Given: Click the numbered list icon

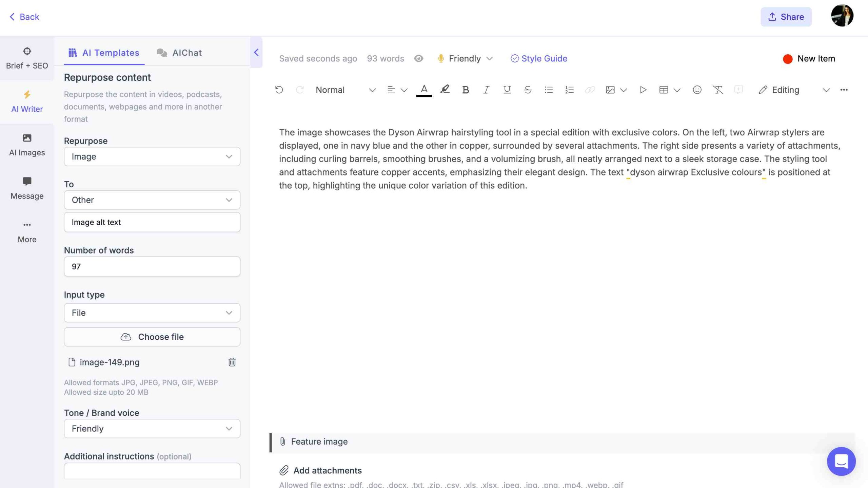Looking at the screenshot, I should pos(569,90).
